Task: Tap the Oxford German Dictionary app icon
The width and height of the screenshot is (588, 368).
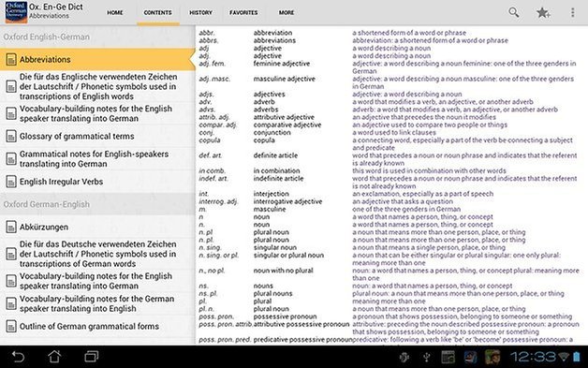Action: (16, 12)
